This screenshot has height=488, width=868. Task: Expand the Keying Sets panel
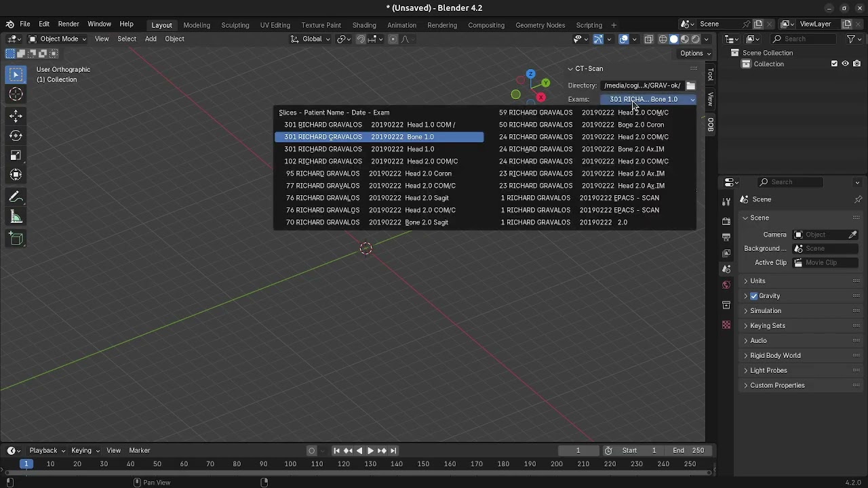tap(767, 326)
